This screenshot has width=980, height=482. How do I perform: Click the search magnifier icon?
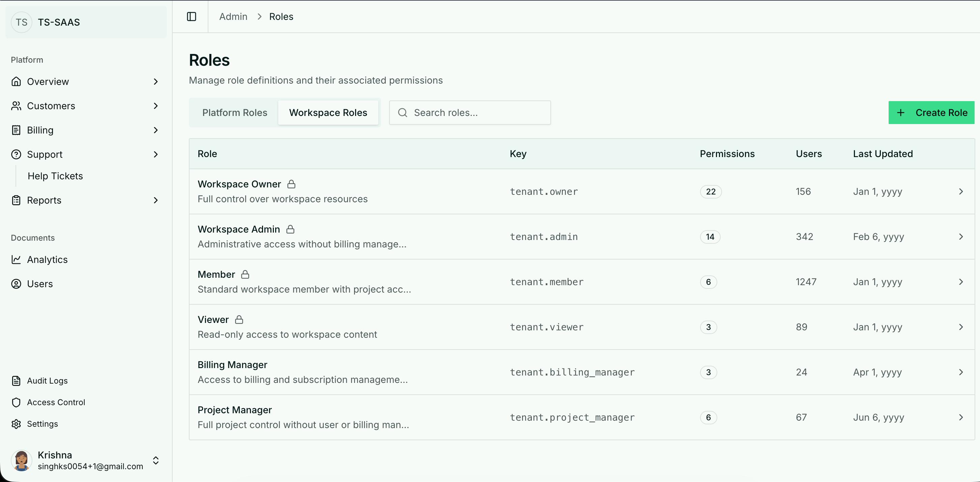click(403, 113)
